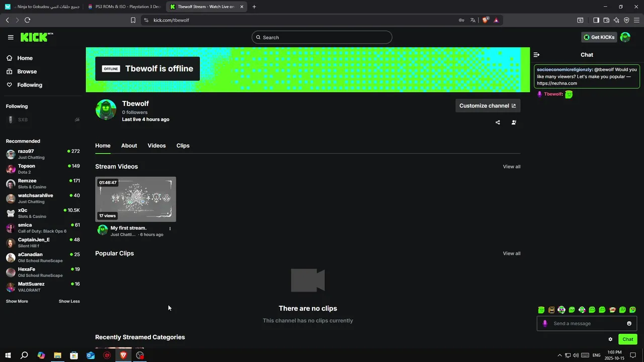
Task: Select the last quick emote with heart eyes
Action: pyautogui.click(x=633, y=310)
